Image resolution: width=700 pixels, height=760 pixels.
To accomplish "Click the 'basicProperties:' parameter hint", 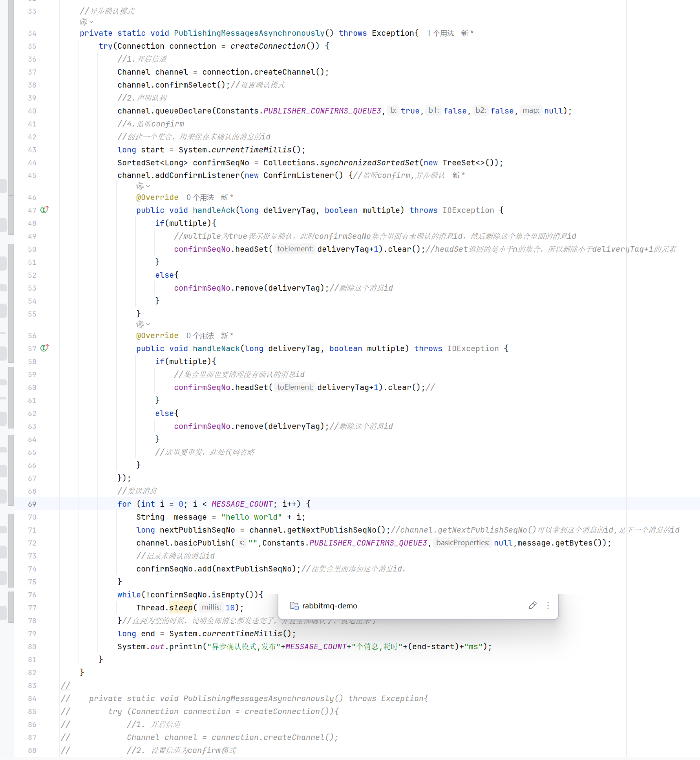I will 463,543.
